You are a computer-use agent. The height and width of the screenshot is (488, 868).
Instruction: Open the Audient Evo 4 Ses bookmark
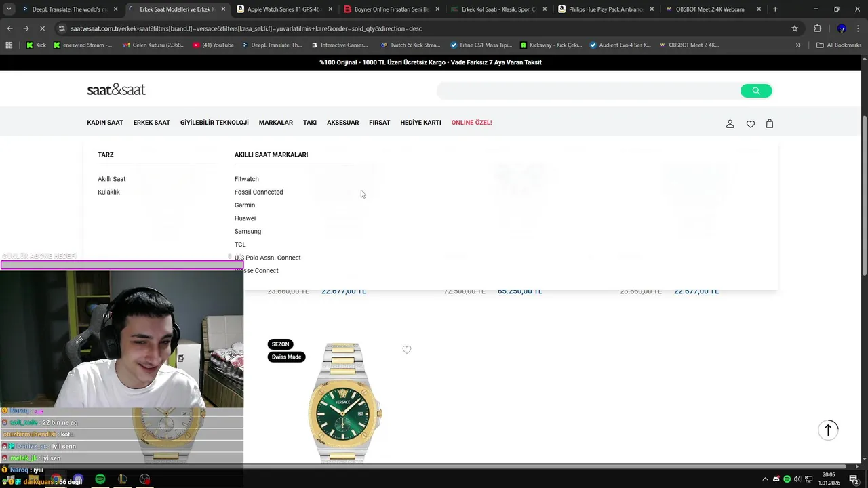620,45
